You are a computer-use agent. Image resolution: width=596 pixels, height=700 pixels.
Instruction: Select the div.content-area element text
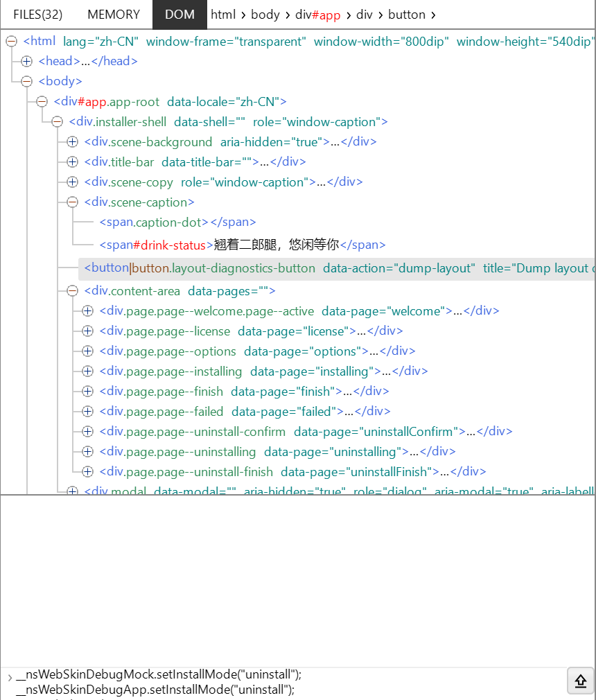point(180,291)
